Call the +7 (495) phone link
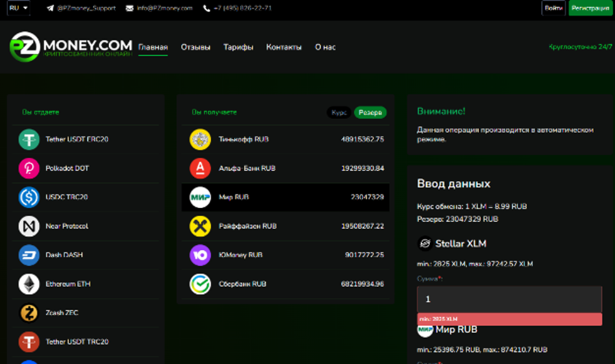Viewport: 615px width, 364px height. tap(242, 8)
